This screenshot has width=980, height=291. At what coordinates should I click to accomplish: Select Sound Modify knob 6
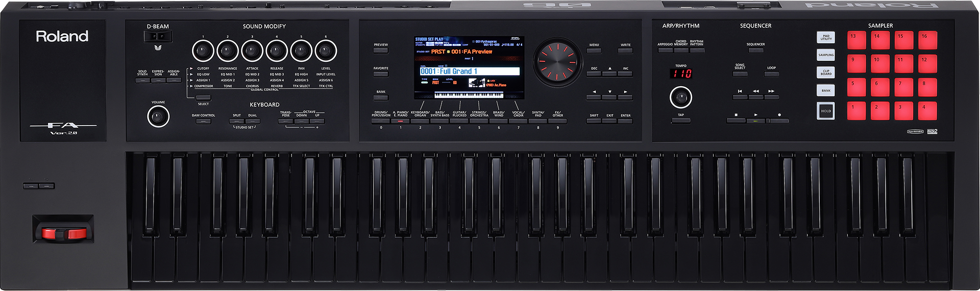[x=326, y=51]
